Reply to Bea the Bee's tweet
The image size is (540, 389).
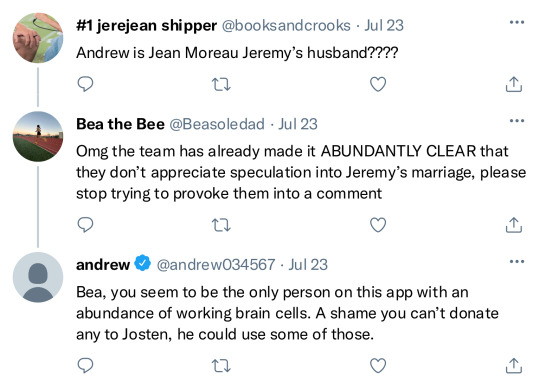85,225
